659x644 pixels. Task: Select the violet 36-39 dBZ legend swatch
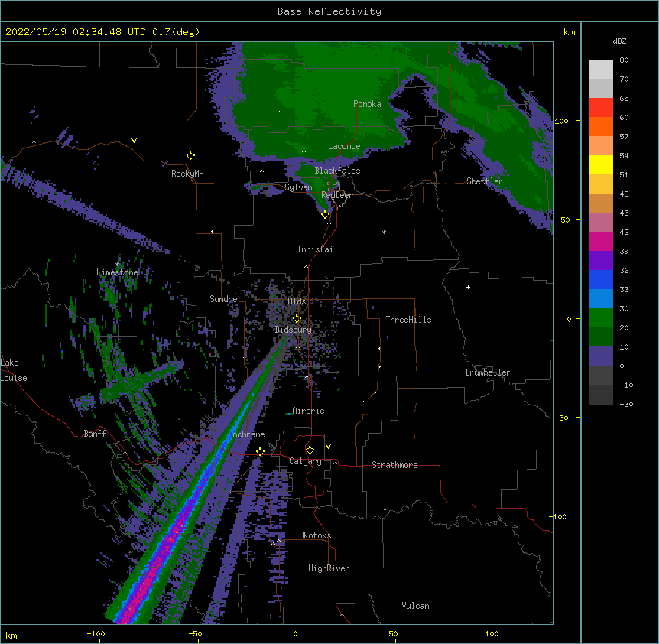click(601, 261)
